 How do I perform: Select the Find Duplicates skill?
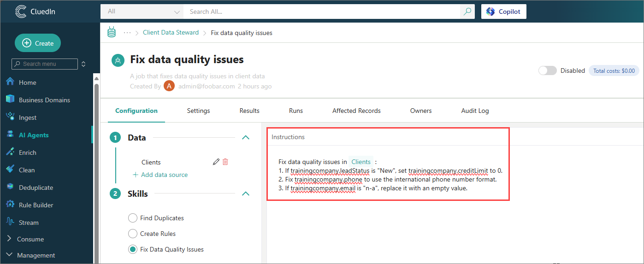[x=133, y=218]
